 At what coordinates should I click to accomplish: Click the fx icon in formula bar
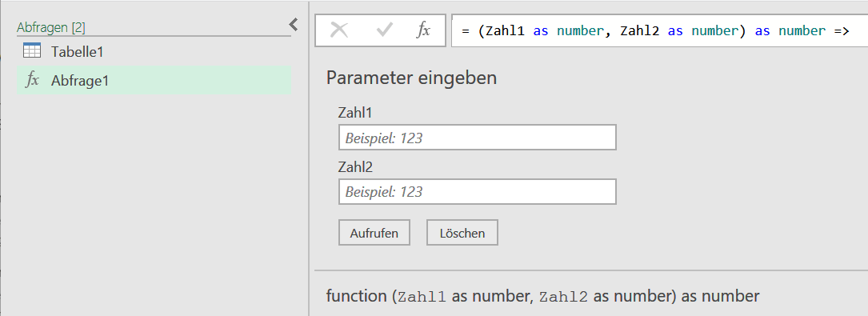423,30
